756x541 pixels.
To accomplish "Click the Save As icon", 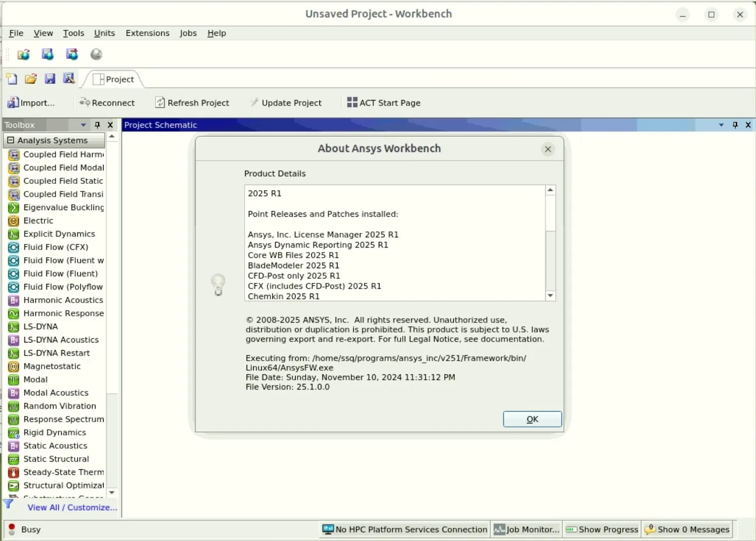I will [x=69, y=79].
